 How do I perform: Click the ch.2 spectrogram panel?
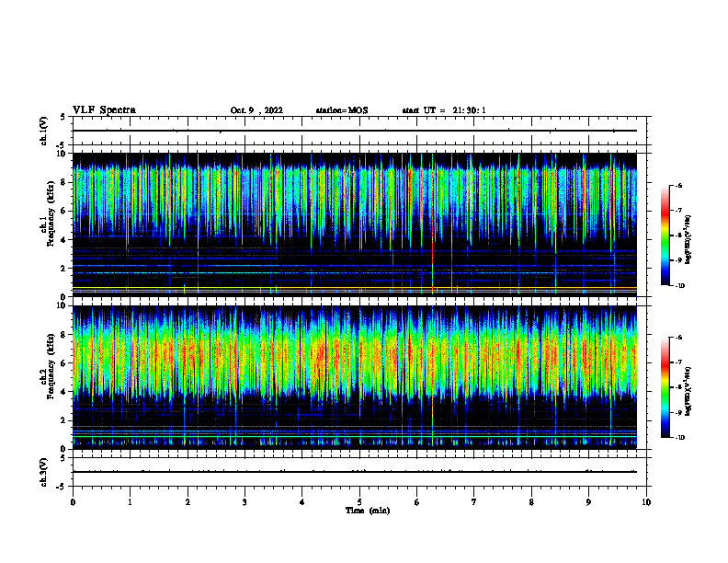point(355,377)
